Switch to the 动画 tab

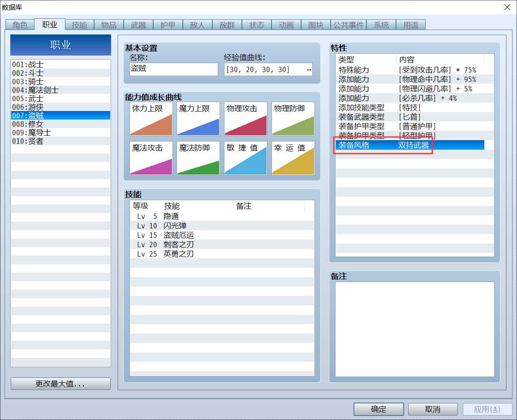point(286,25)
